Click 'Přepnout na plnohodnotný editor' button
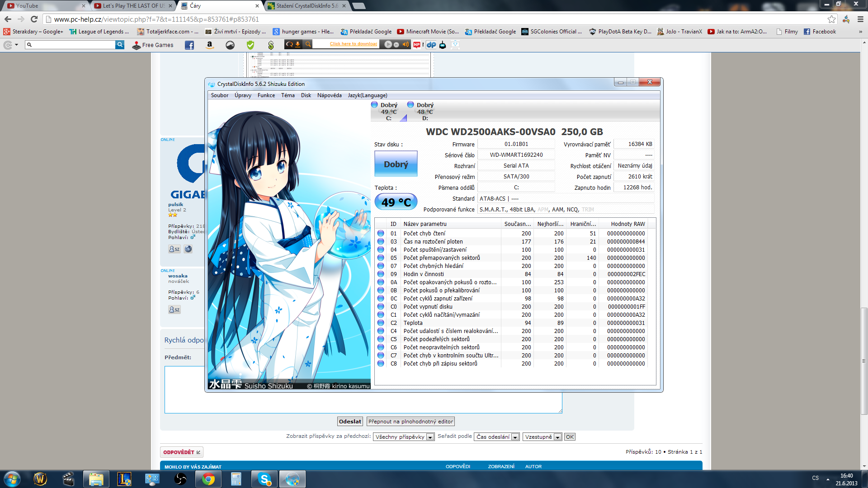The width and height of the screenshot is (868, 488). tap(410, 422)
